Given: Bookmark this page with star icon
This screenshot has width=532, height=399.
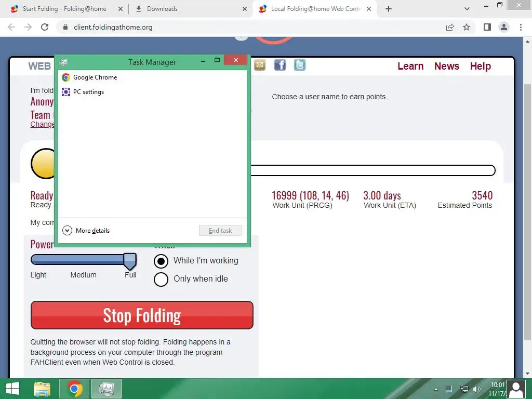Looking at the screenshot, I should point(467,27).
